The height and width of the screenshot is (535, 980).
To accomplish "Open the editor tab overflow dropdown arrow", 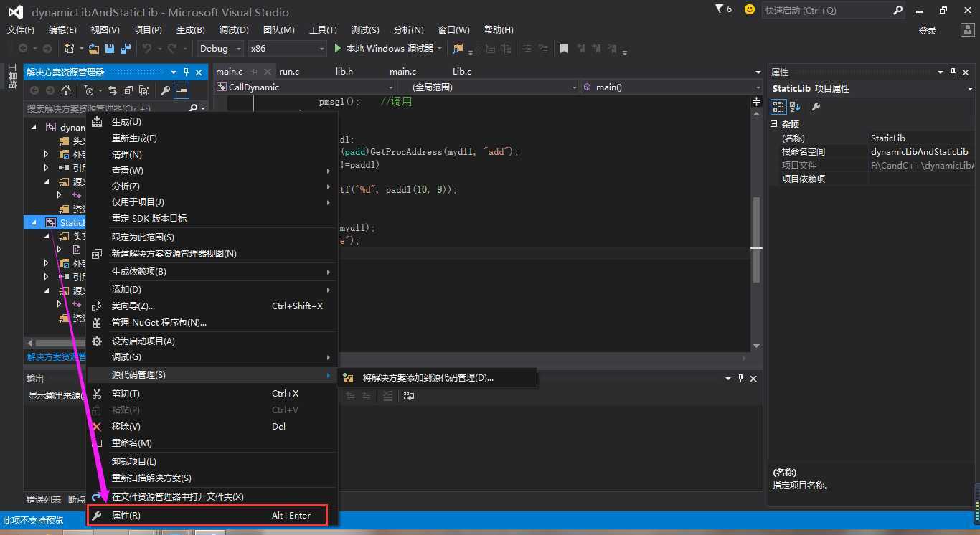I will pyautogui.click(x=758, y=72).
